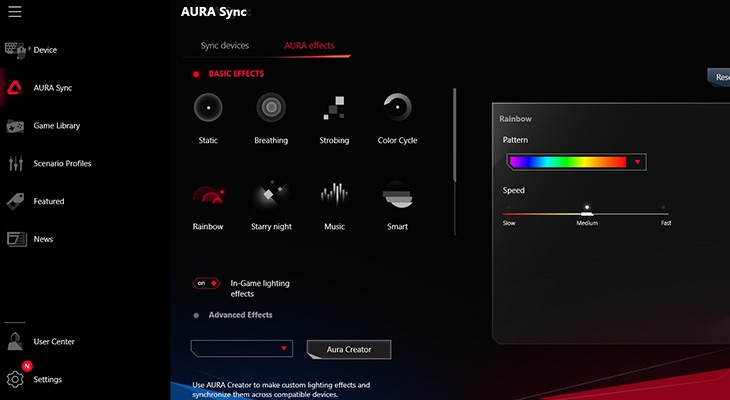This screenshot has width=730, height=400.
Task: Select the Starry night effect icon
Action: (271, 195)
